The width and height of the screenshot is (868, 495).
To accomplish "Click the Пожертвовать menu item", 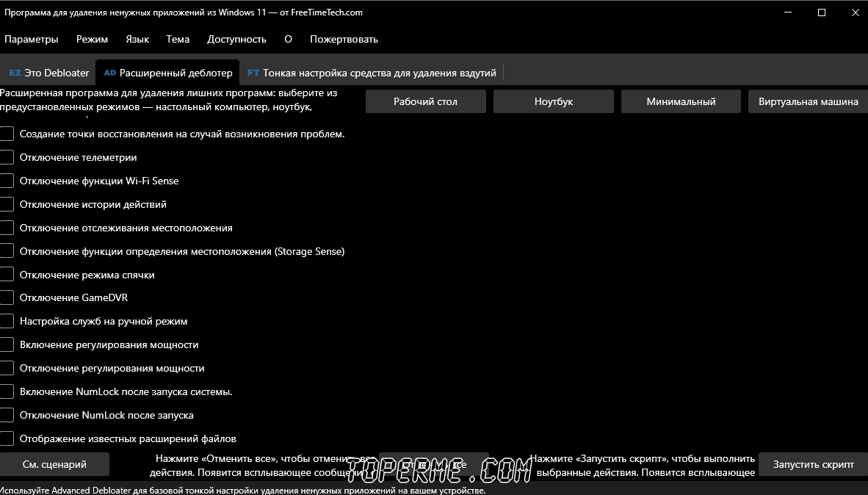I will [344, 40].
